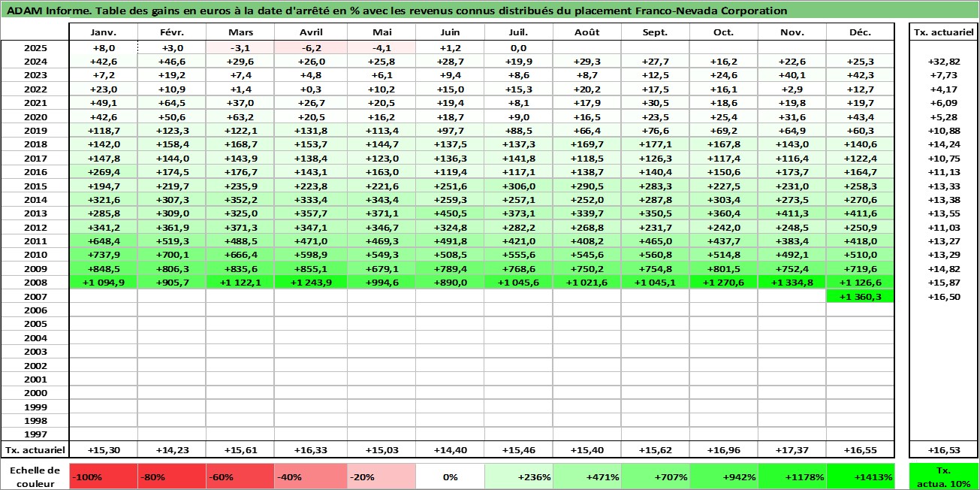Click the 1997 year row label

point(35,434)
